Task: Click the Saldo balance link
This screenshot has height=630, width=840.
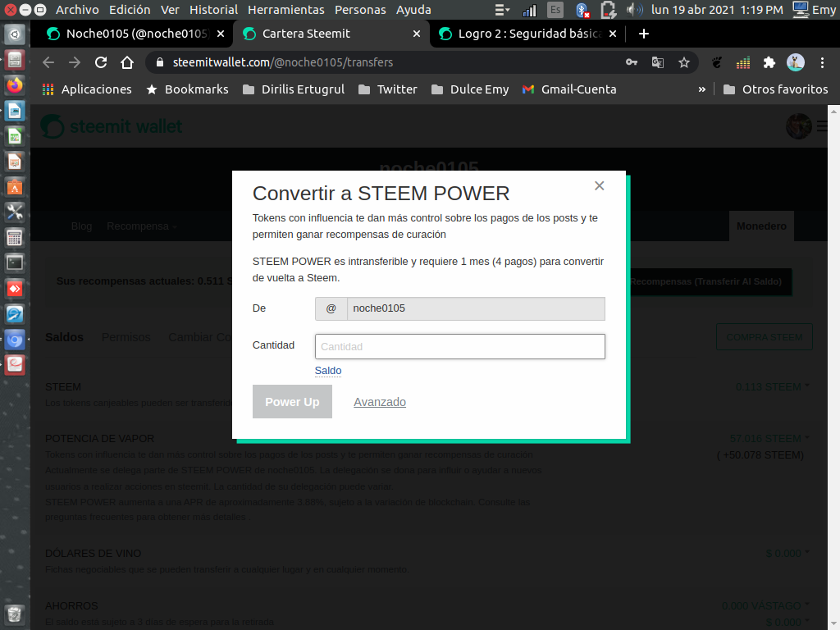Action: click(328, 371)
